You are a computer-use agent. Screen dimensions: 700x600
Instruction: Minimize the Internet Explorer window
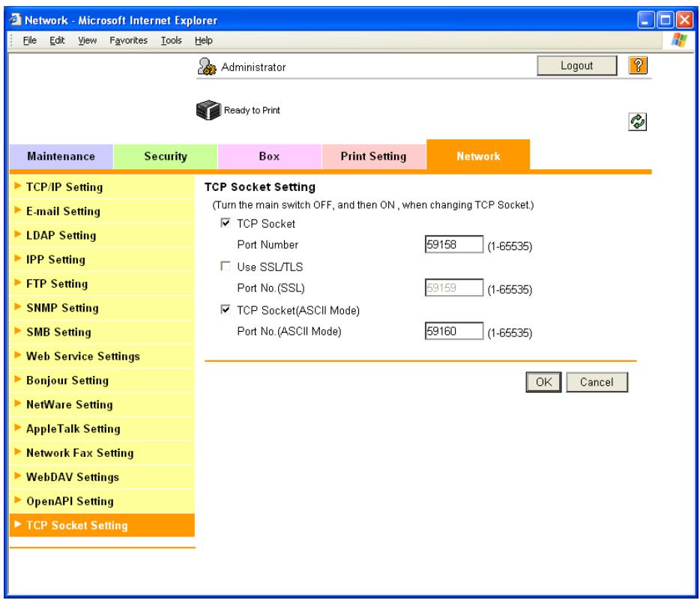tap(645, 20)
